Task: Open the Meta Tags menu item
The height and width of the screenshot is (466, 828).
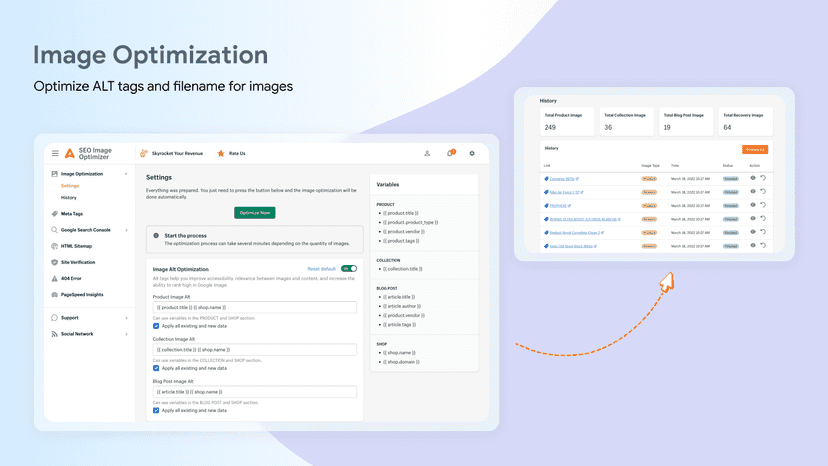Action: click(x=72, y=214)
